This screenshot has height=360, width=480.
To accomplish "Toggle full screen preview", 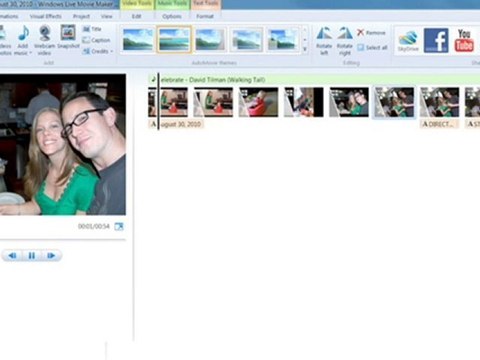I will coord(119,227).
